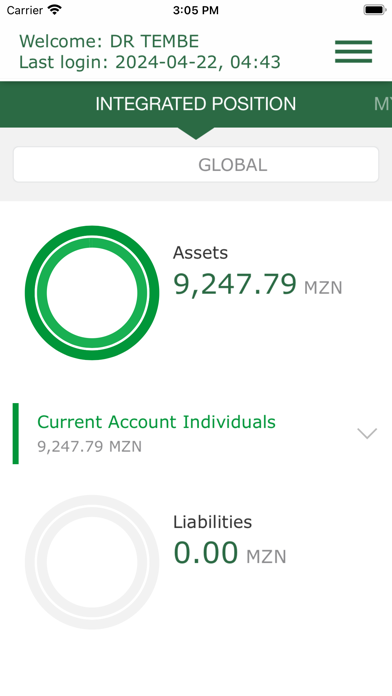Viewport: 392px width, 696px height.
Task: Tap the 3:05 PM clock
Action: coord(196,10)
